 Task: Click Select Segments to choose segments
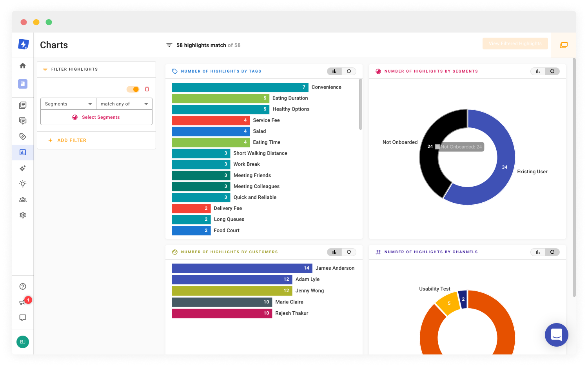pos(96,117)
